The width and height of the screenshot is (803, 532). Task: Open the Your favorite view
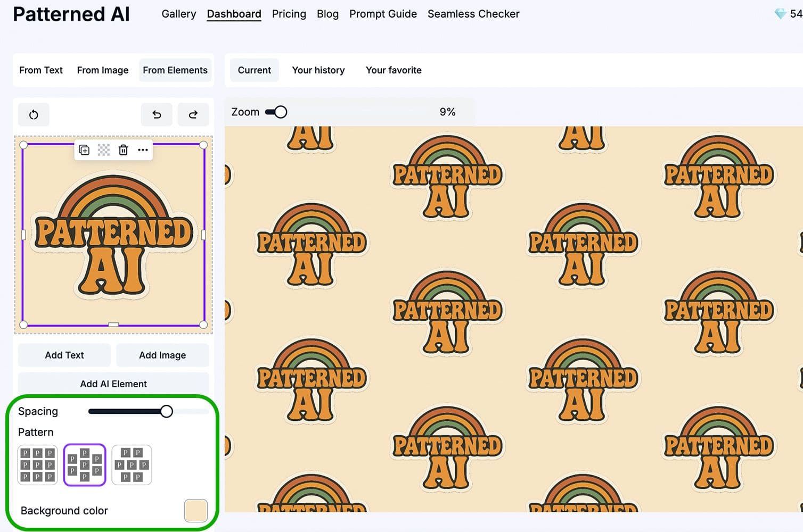click(394, 70)
